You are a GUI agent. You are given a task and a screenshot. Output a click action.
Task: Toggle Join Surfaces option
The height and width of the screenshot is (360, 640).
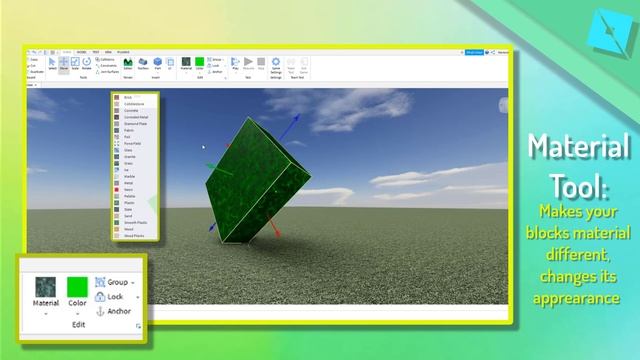click(107, 72)
